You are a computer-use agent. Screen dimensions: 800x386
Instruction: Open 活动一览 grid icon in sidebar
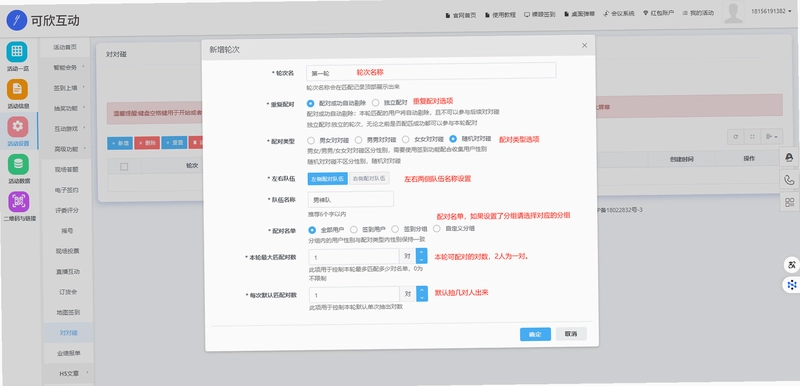17,52
